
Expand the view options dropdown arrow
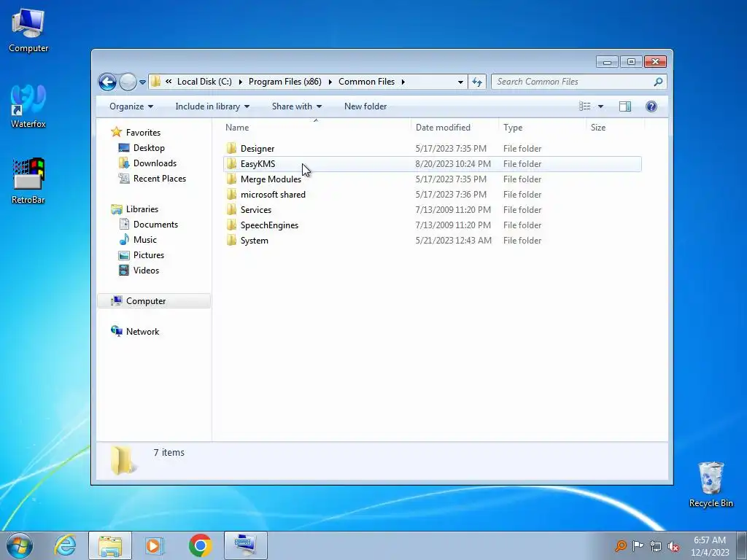click(x=600, y=106)
